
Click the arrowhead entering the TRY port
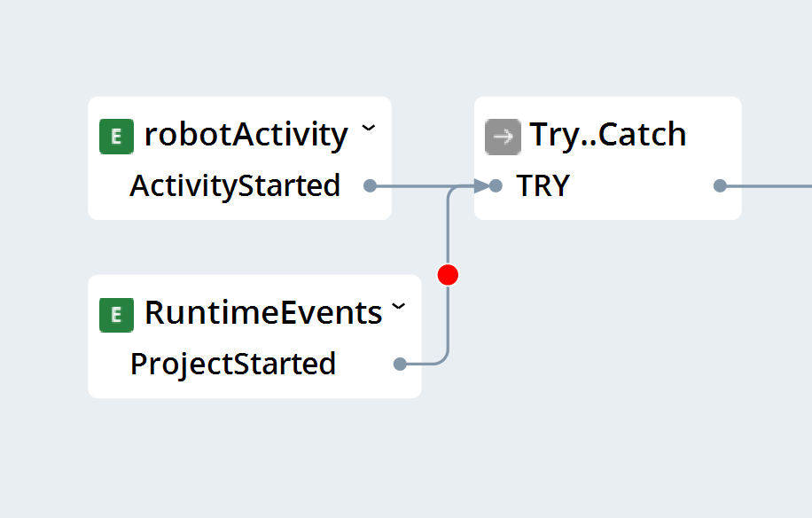tap(481, 185)
